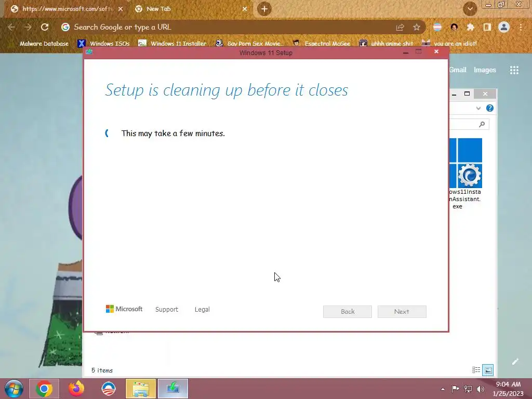Click the customize Chrome pencil icon
The height and width of the screenshot is (399, 532).
pyautogui.click(x=515, y=362)
